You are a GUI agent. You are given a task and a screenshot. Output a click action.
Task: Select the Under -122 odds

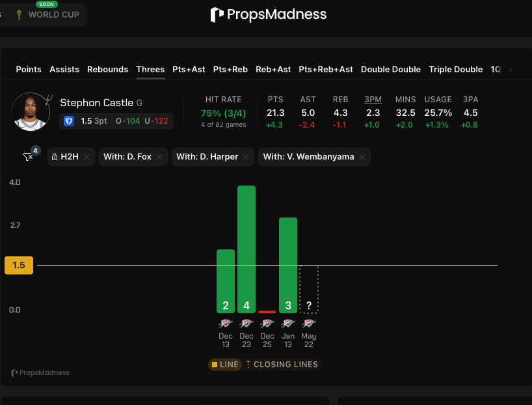pyautogui.click(x=156, y=121)
